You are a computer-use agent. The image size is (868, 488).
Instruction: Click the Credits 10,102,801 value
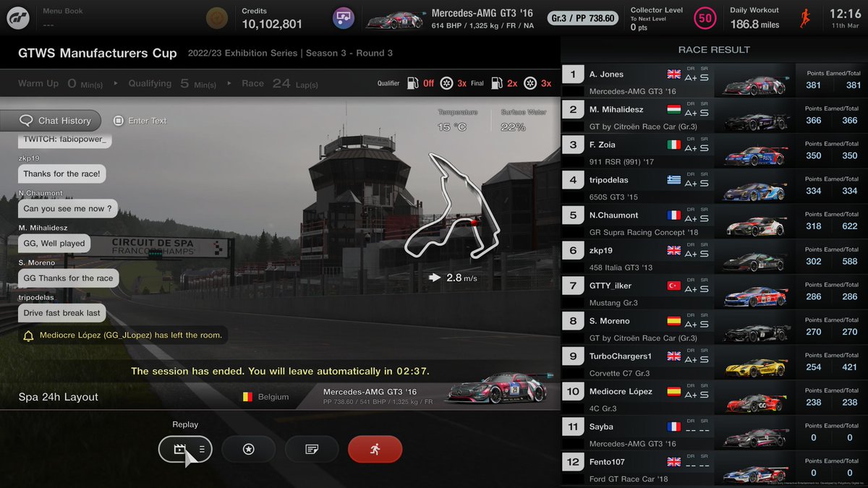[272, 24]
